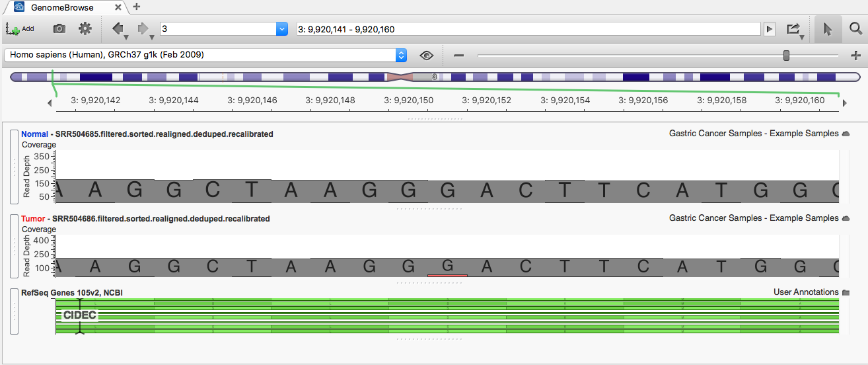868x365 pixels.
Task: Open settings with the gear icon
Action: [x=85, y=29]
